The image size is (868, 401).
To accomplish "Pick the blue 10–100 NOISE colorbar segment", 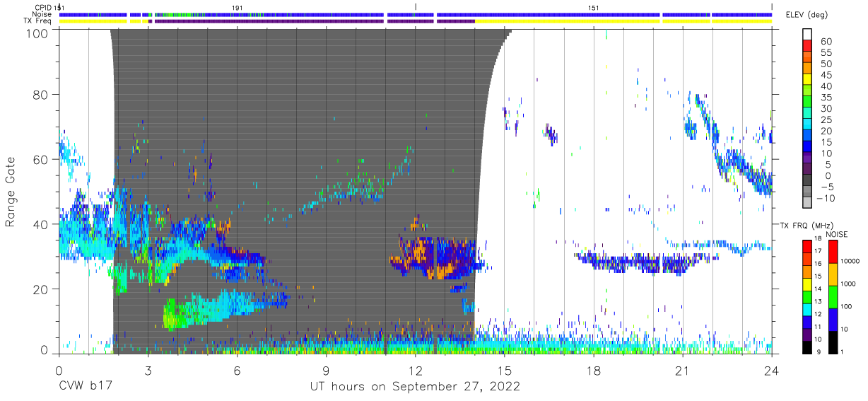I will coord(833,320).
